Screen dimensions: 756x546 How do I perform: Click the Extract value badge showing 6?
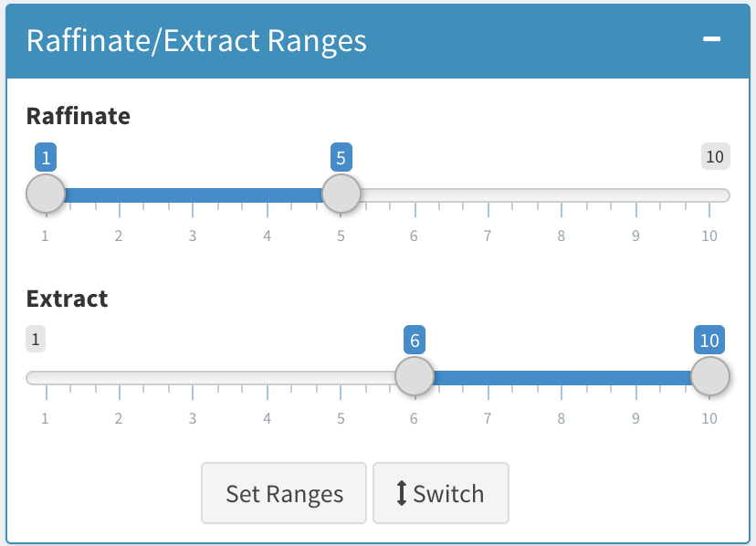[x=413, y=339]
